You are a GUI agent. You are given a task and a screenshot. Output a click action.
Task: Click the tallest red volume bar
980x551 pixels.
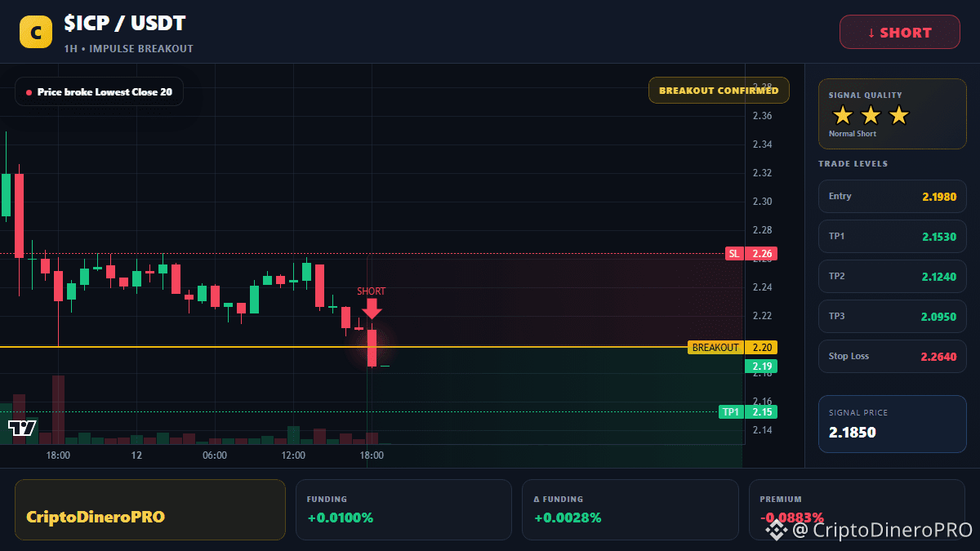click(x=58, y=410)
